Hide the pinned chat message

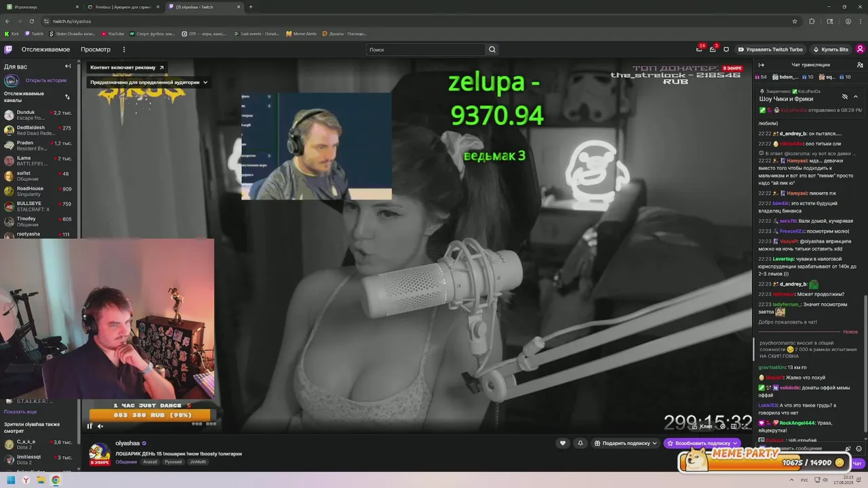coord(845,97)
